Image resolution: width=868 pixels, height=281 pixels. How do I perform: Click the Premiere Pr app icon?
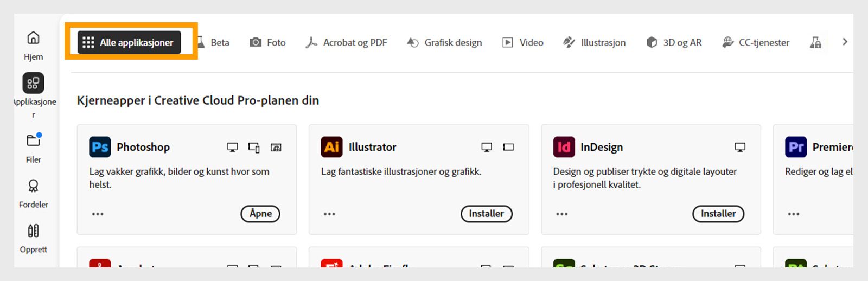pos(796,147)
